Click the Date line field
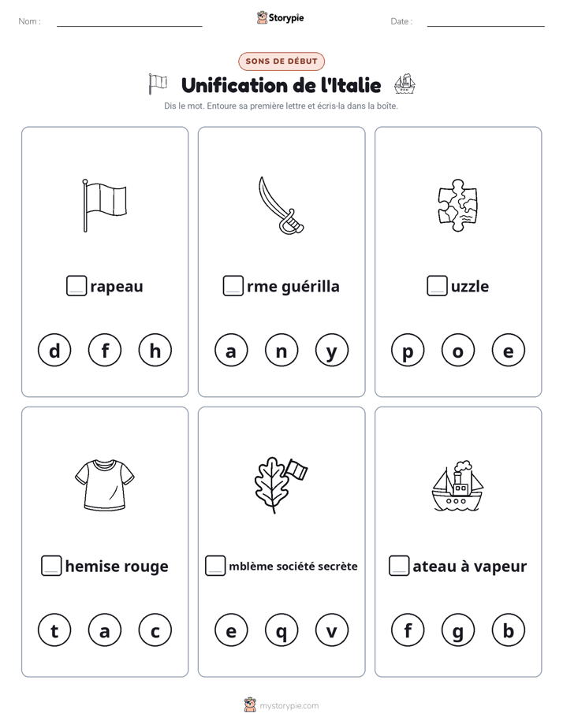Viewport: 563px width, 728px height. click(x=486, y=21)
